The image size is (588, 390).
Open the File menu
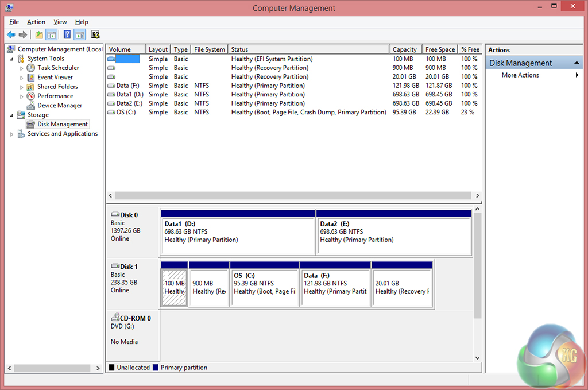pos(14,22)
